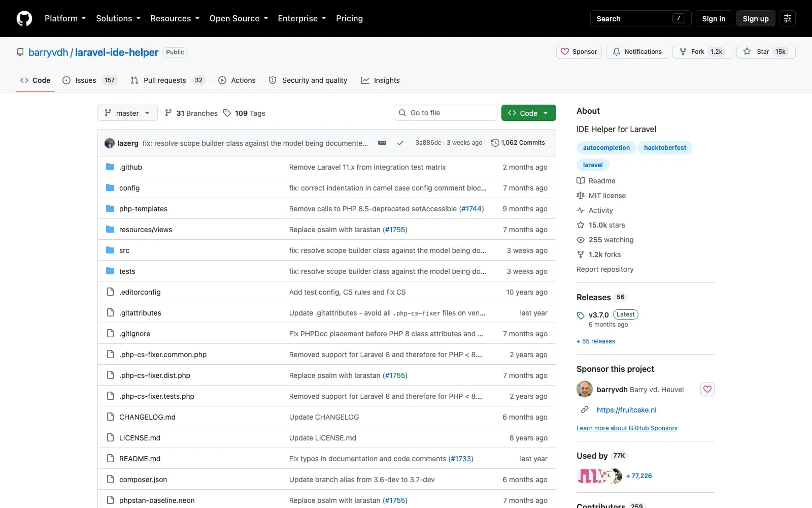
Task: Switch to the Pull requests tab
Action: (167, 80)
